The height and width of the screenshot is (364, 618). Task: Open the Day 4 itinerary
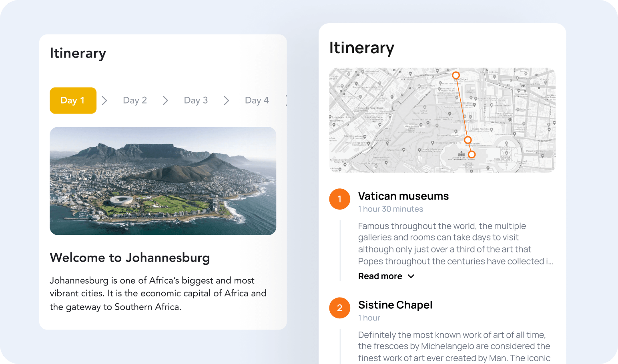[257, 100]
